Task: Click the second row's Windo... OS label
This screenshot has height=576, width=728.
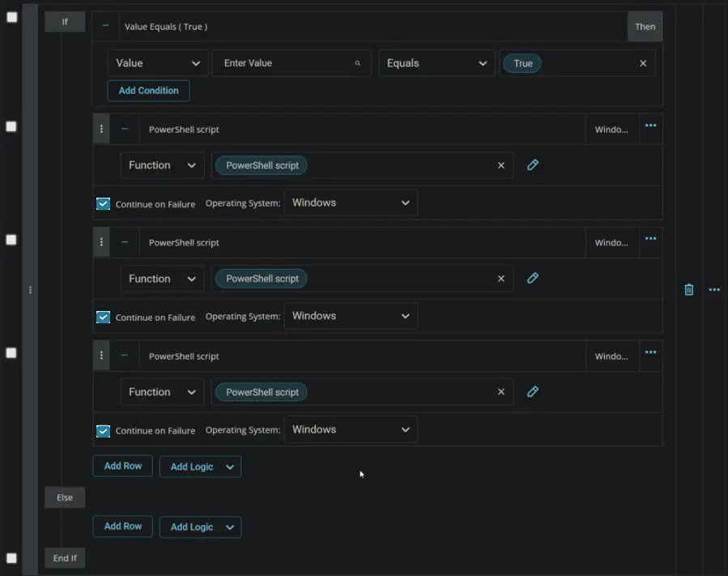Action: tap(611, 243)
